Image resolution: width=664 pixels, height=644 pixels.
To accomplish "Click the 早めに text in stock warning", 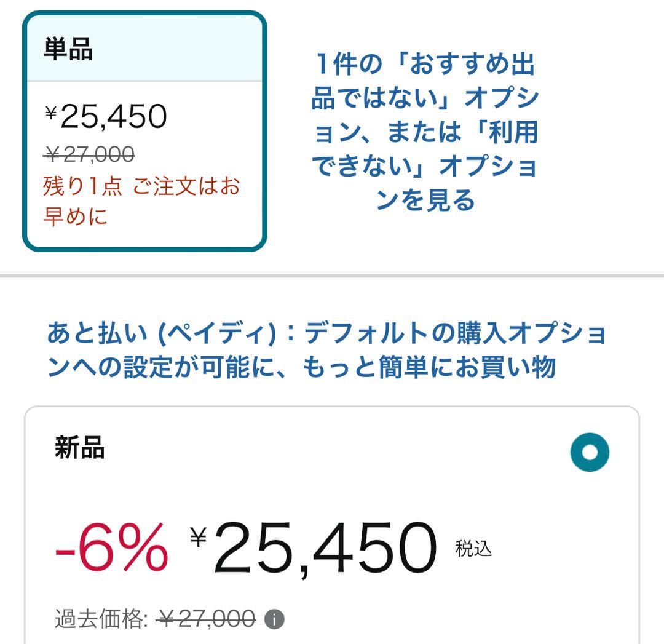I will click(x=76, y=216).
